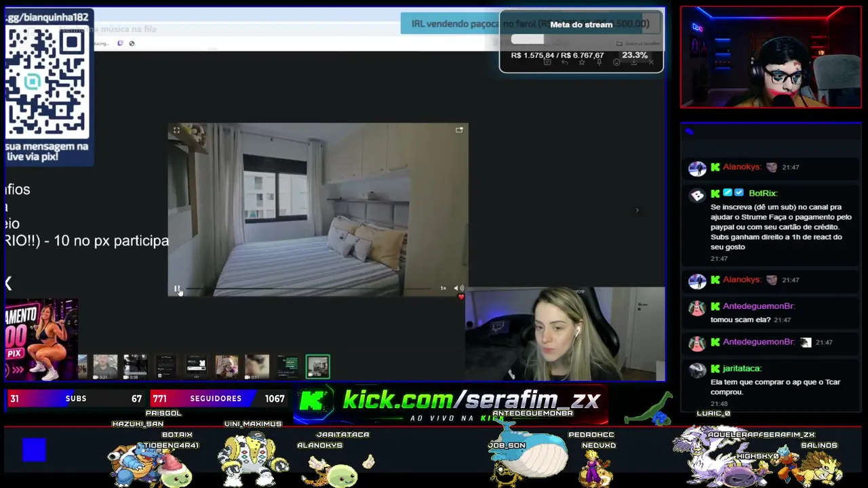The image size is (868, 488).
Task: Click the 'IRL vendendo paçoca no farol' banner
Action: click(530, 24)
